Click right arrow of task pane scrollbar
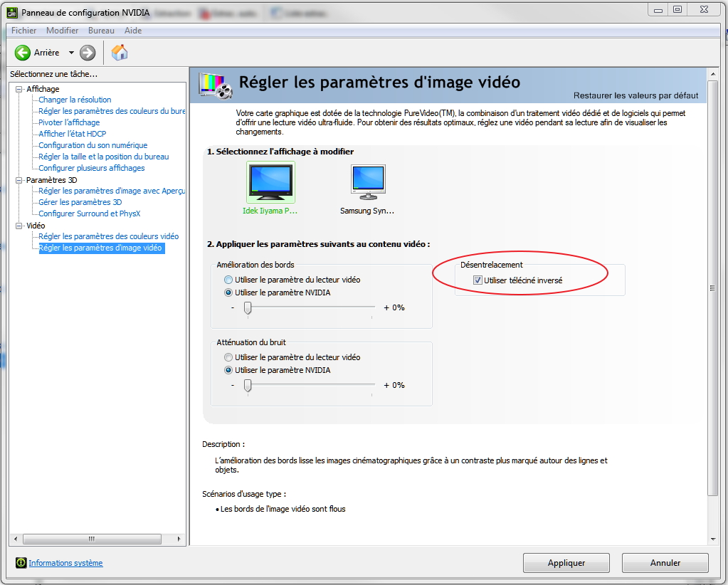Viewport: 728px width, 585px height. coord(179,539)
